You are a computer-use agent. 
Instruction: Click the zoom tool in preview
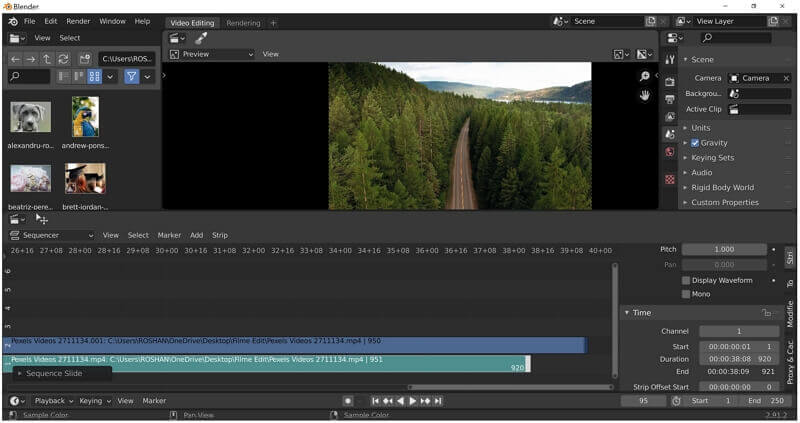(x=645, y=77)
